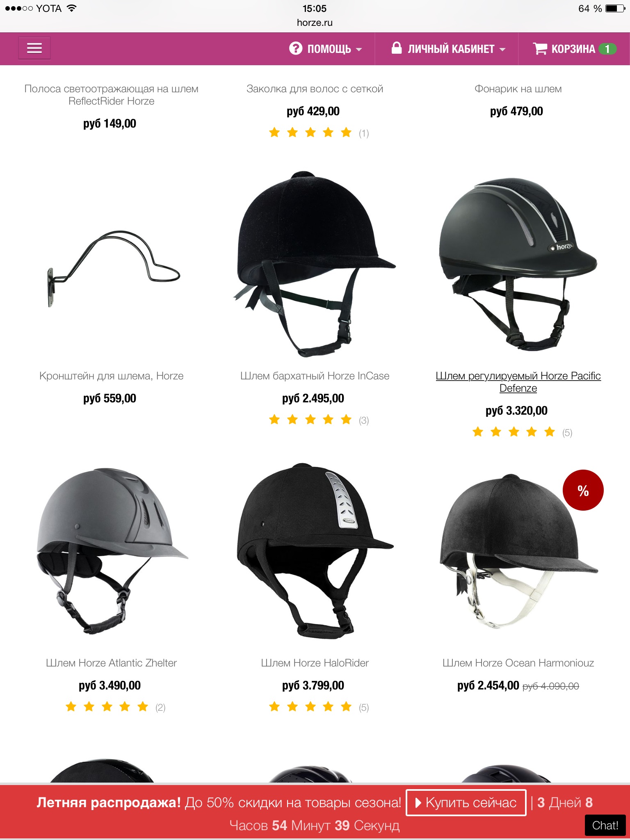
Task: Open the КОРЗИНА menu item
Action: (x=573, y=49)
